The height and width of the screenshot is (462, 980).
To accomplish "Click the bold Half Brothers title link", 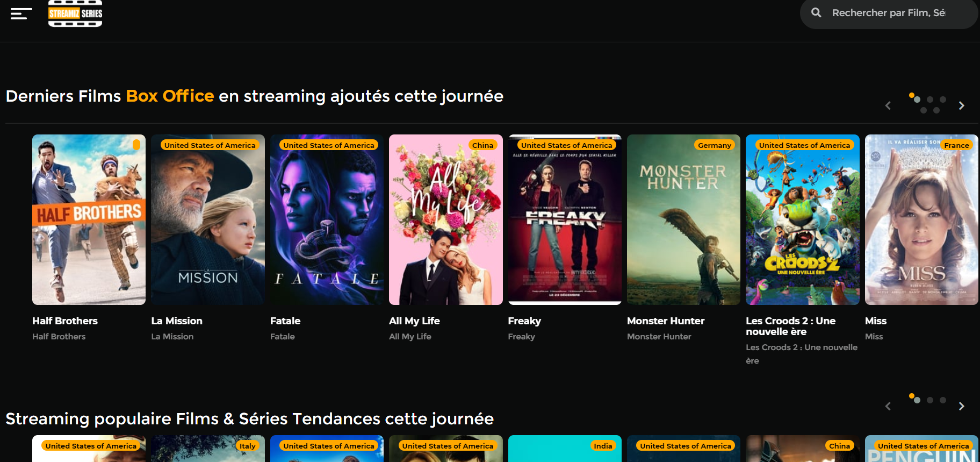I will point(65,321).
